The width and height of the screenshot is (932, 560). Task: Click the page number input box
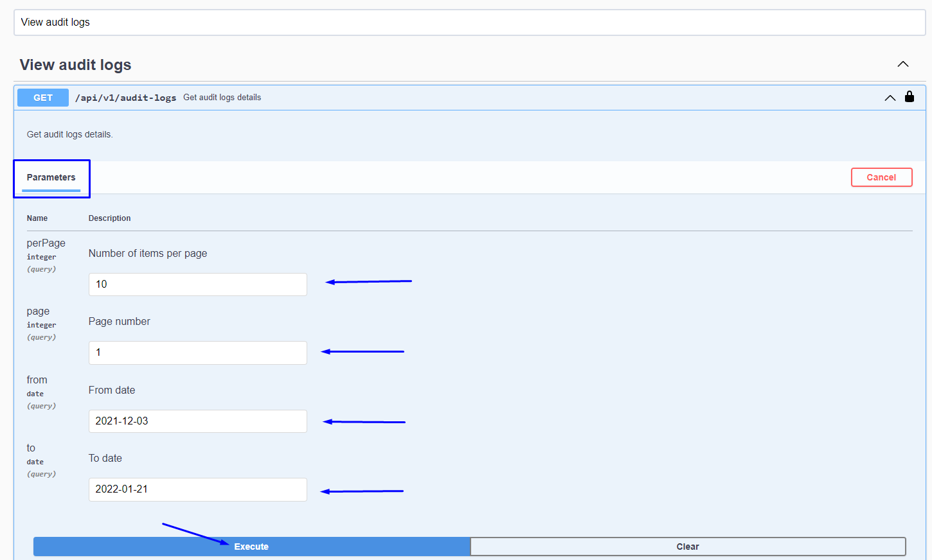click(197, 353)
